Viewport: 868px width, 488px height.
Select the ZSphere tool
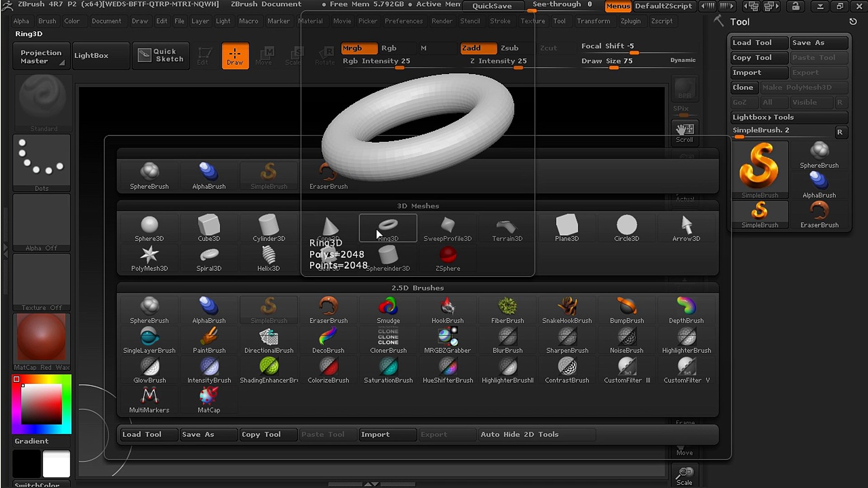(448, 258)
